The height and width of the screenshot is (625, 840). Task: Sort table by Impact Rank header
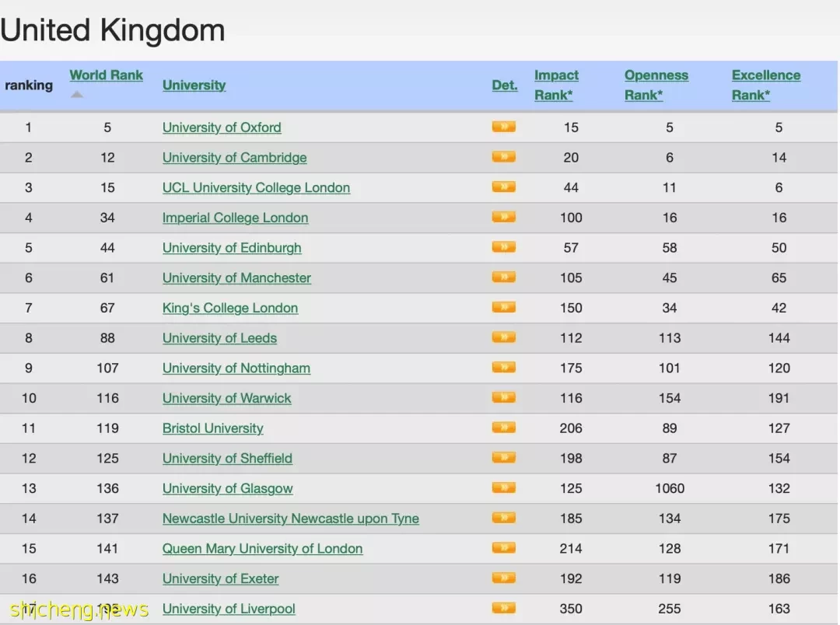(557, 86)
